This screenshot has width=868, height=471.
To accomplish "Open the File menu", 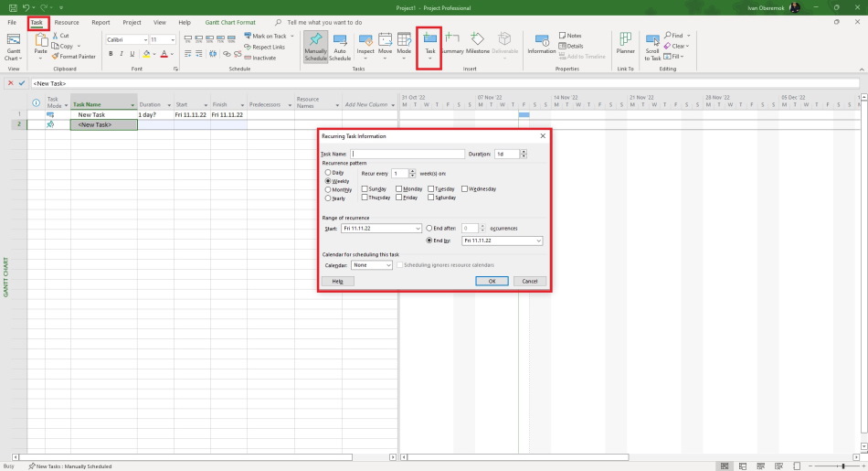I will point(12,23).
